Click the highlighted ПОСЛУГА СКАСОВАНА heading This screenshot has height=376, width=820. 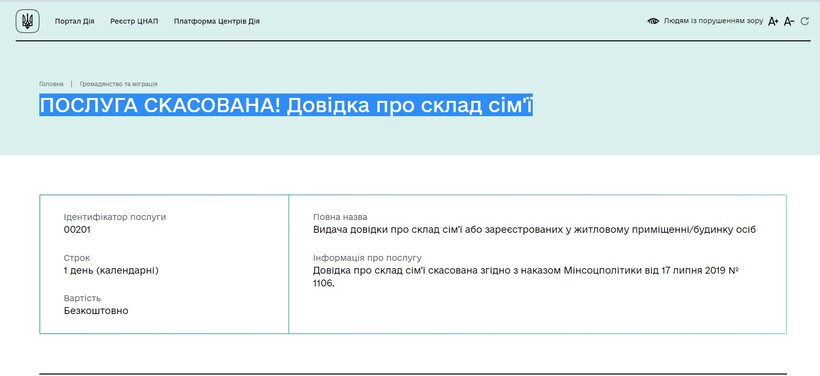[x=286, y=106]
